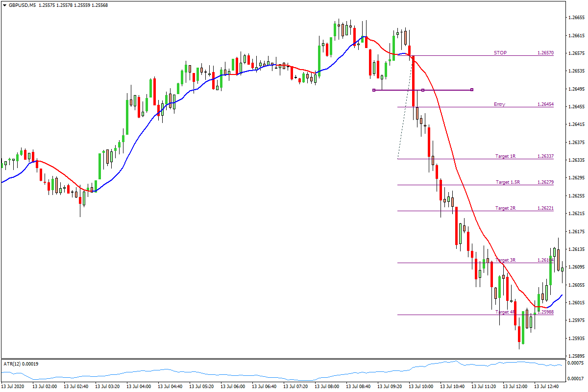Click the ATR(12) indicator label
The height and width of the screenshot is (392, 588).
point(14,364)
